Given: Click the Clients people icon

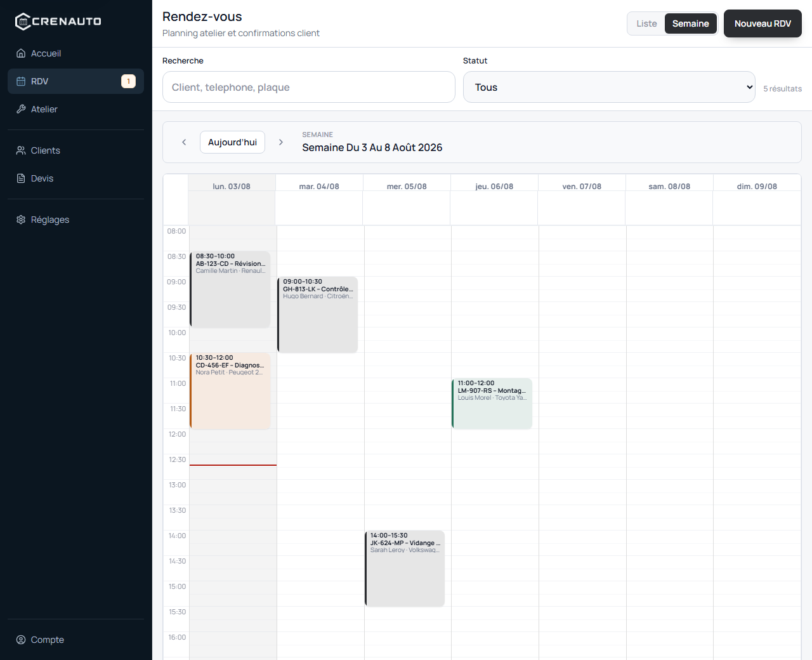Looking at the screenshot, I should pyautogui.click(x=21, y=150).
